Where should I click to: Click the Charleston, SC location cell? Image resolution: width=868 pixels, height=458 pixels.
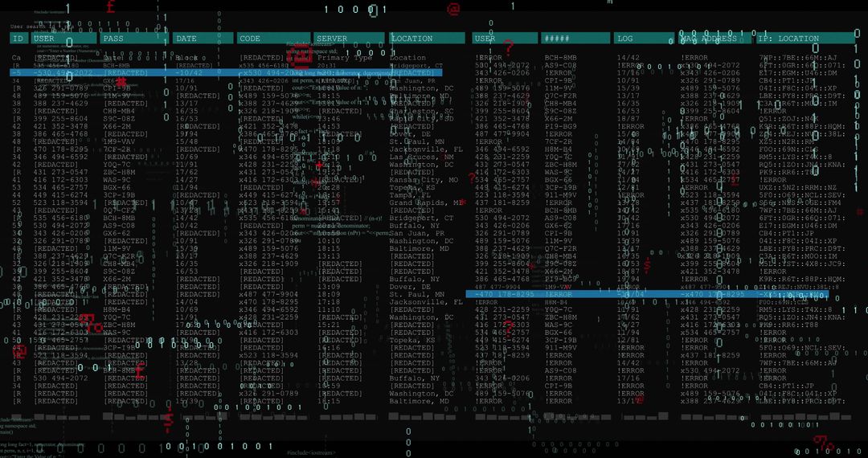point(421,111)
